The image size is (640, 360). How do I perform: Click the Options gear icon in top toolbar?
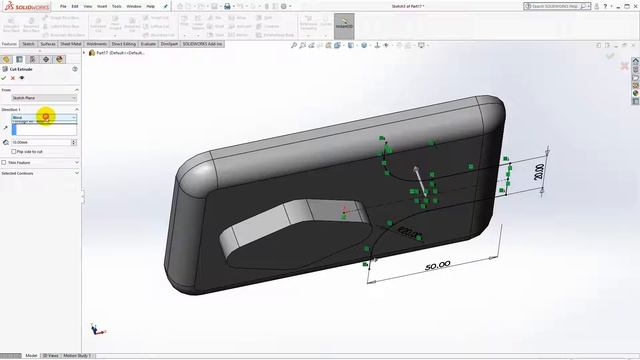[x=284, y=6]
